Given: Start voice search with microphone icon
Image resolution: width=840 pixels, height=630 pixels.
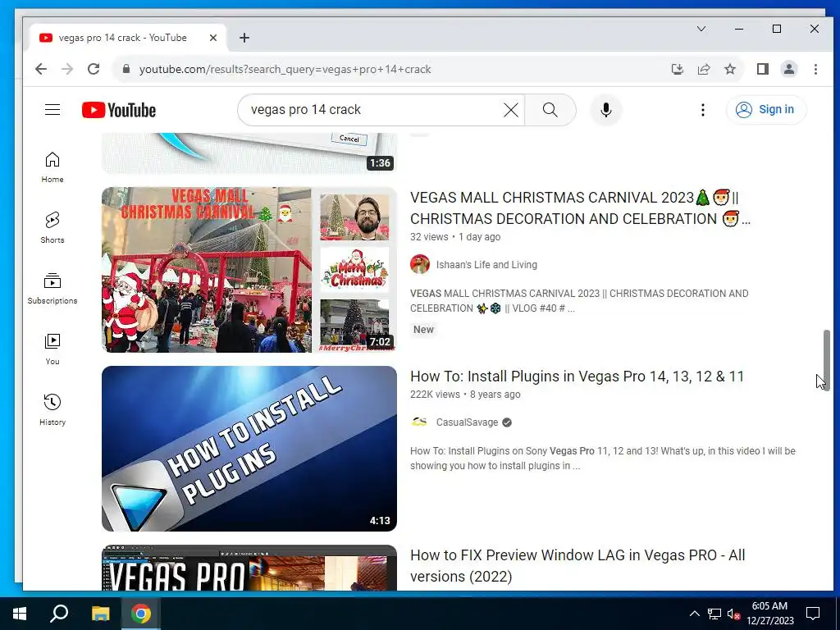Looking at the screenshot, I should pos(606,110).
